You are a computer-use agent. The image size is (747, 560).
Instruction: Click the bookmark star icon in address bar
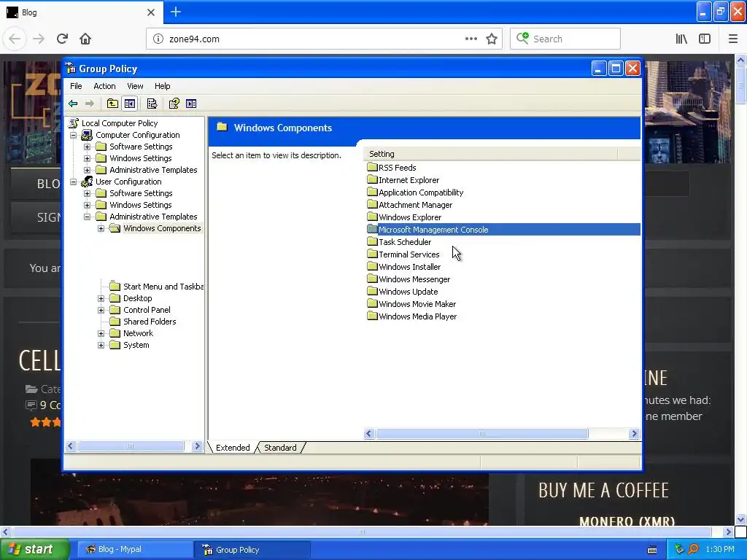point(492,39)
